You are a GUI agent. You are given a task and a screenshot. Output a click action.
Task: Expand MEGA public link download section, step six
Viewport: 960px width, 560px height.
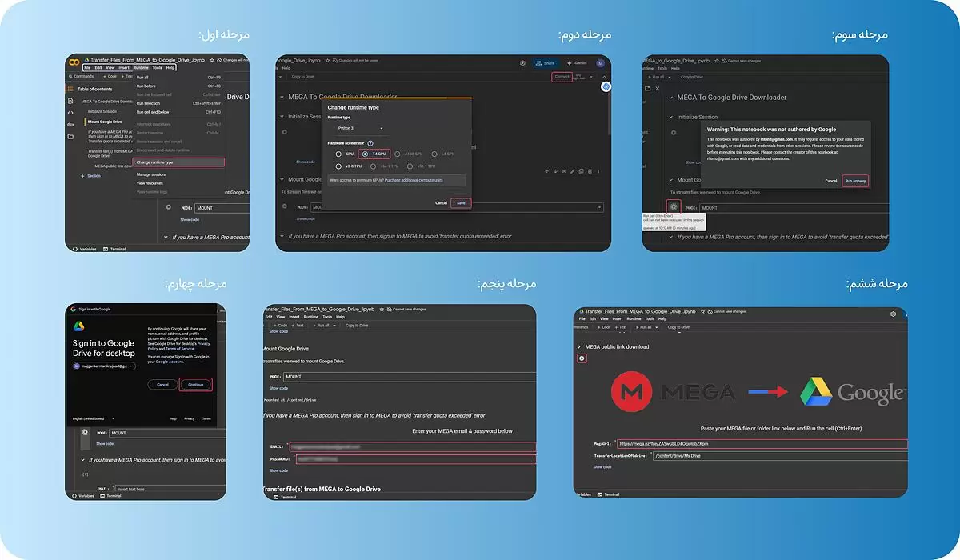tap(578, 347)
